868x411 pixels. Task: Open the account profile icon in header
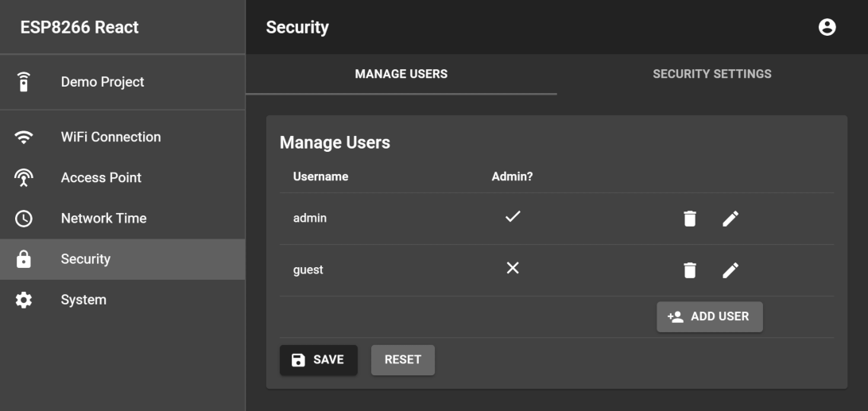(x=827, y=27)
